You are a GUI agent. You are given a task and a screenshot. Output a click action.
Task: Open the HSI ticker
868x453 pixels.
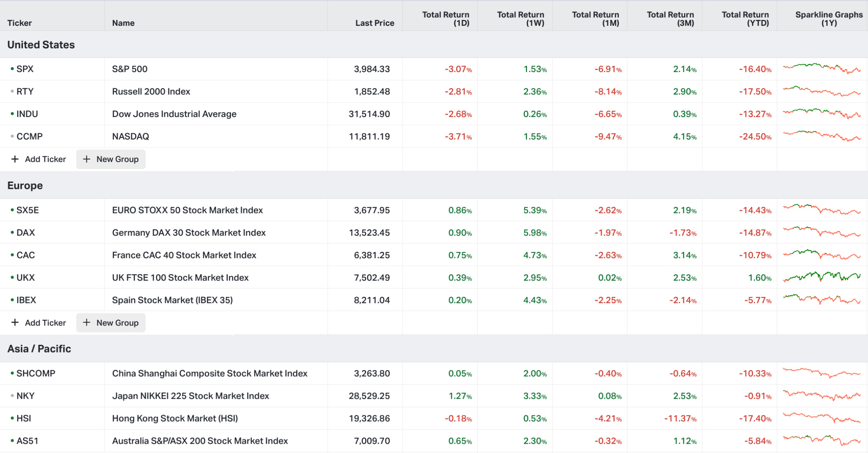(x=24, y=418)
